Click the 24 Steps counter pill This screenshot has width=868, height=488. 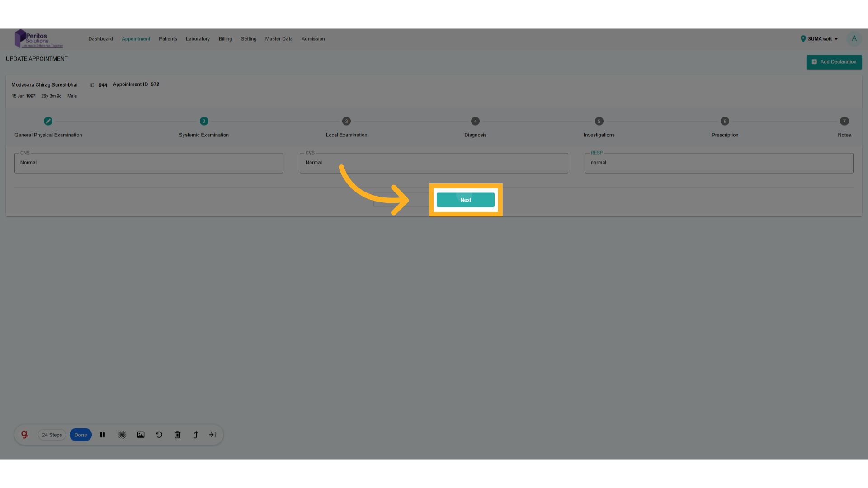tap(52, 435)
